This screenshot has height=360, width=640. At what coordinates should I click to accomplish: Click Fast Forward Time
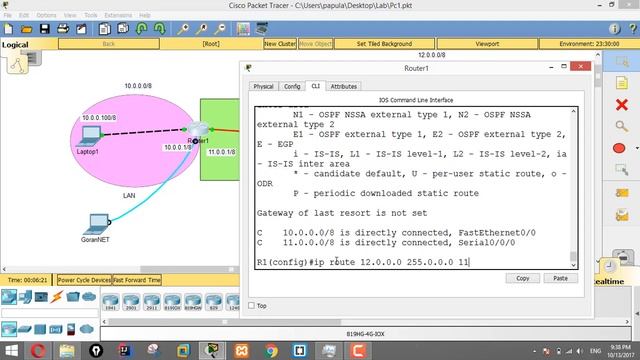coord(137,280)
